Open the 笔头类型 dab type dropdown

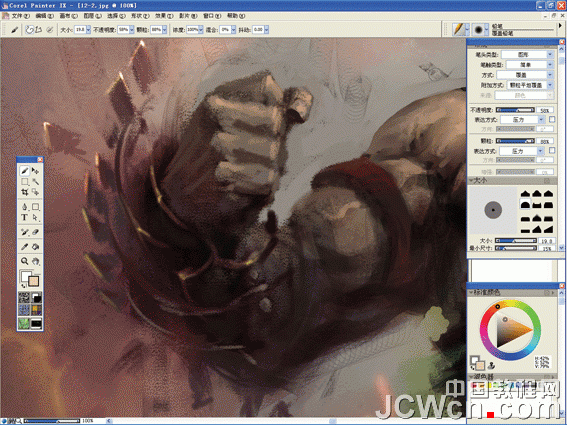coord(528,54)
